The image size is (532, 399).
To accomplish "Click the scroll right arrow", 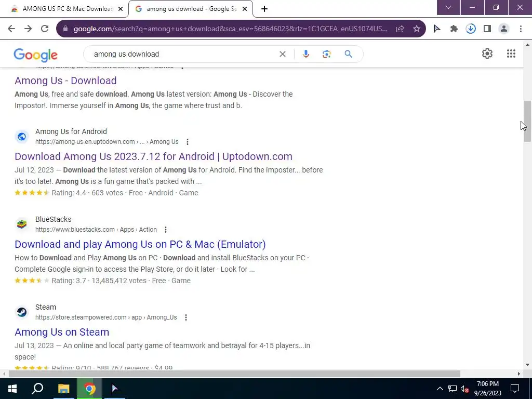I will point(519,374).
